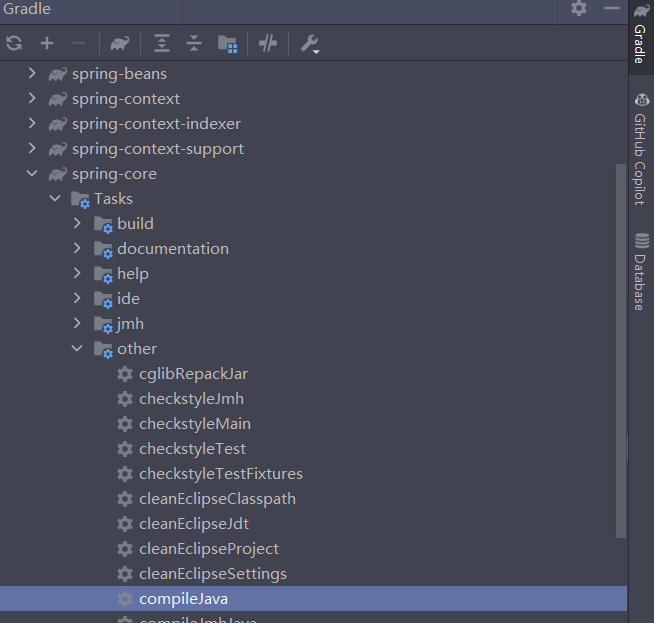Collapse the Tasks folder
Viewport: 654px width, 623px height.
tap(55, 198)
